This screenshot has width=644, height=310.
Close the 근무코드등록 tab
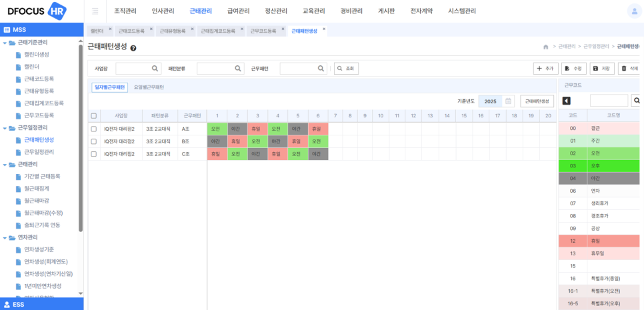coord(283,29)
